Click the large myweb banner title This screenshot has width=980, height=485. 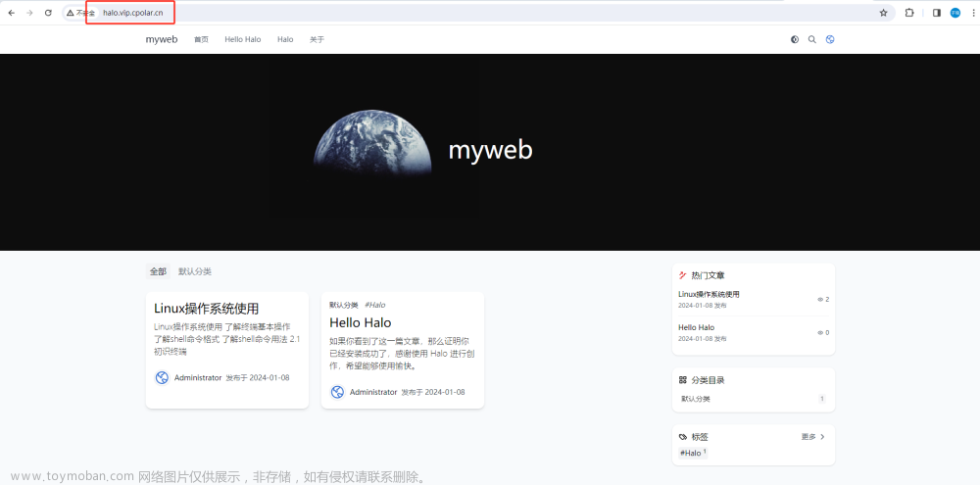tap(491, 150)
